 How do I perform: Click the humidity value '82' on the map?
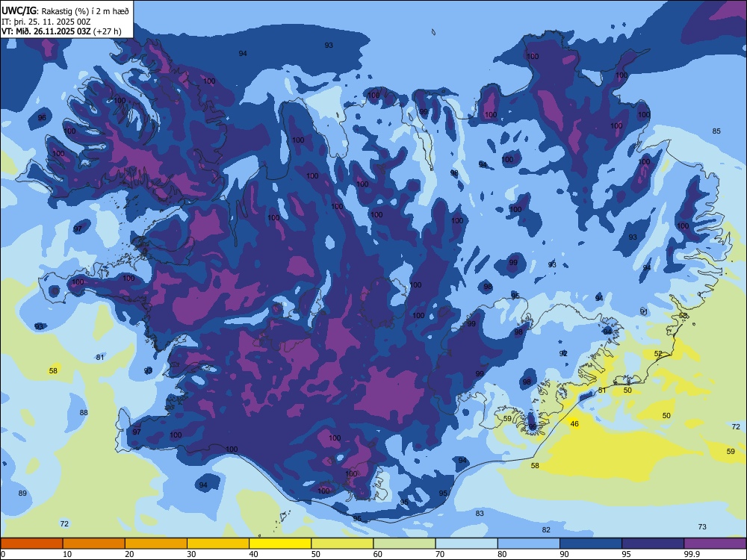(x=546, y=530)
